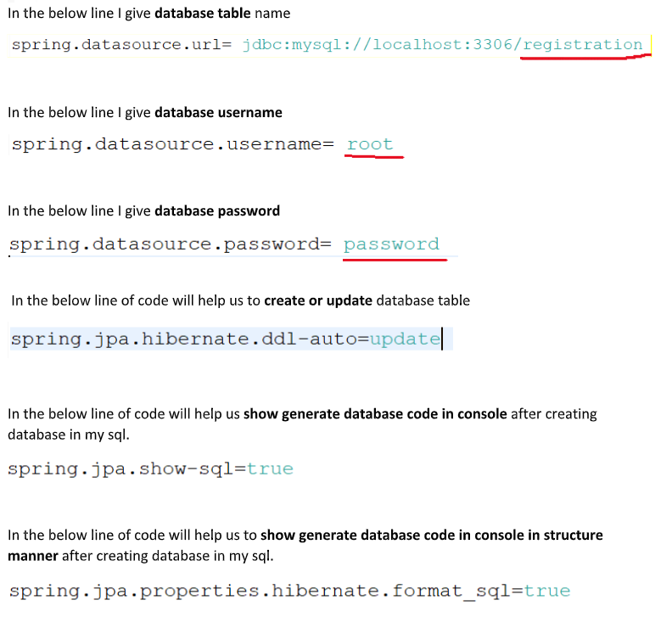Click the underlined teal 'password' value
The image size is (672, 617).
point(391,244)
